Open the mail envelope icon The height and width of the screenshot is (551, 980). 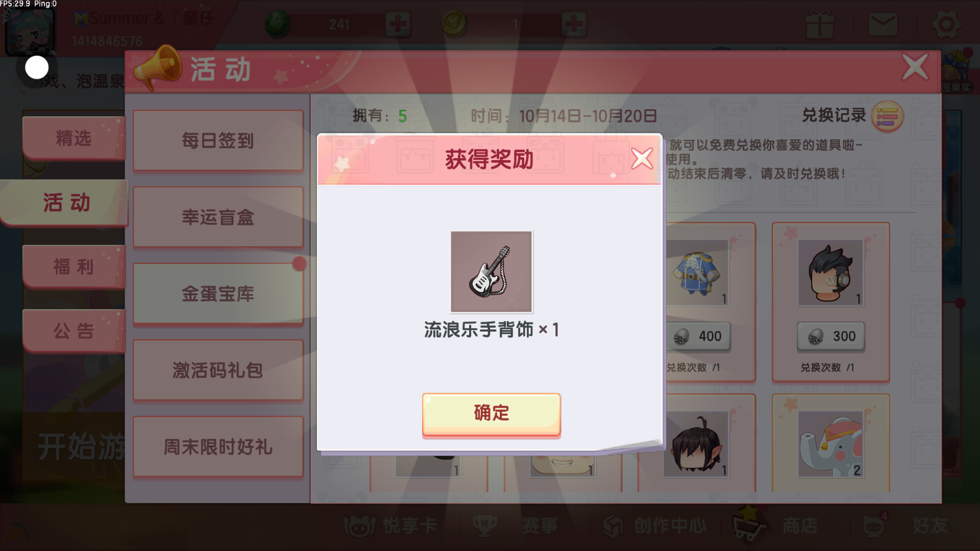[x=883, y=24]
